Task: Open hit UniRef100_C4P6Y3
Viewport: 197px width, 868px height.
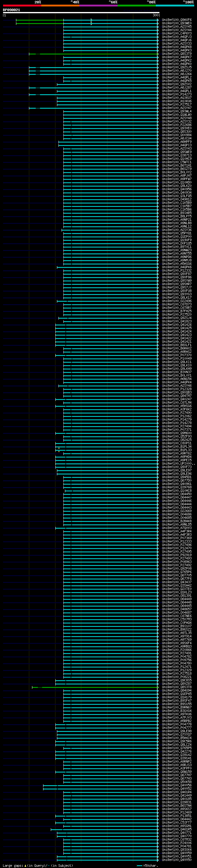Action: click(x=176, y=33)
